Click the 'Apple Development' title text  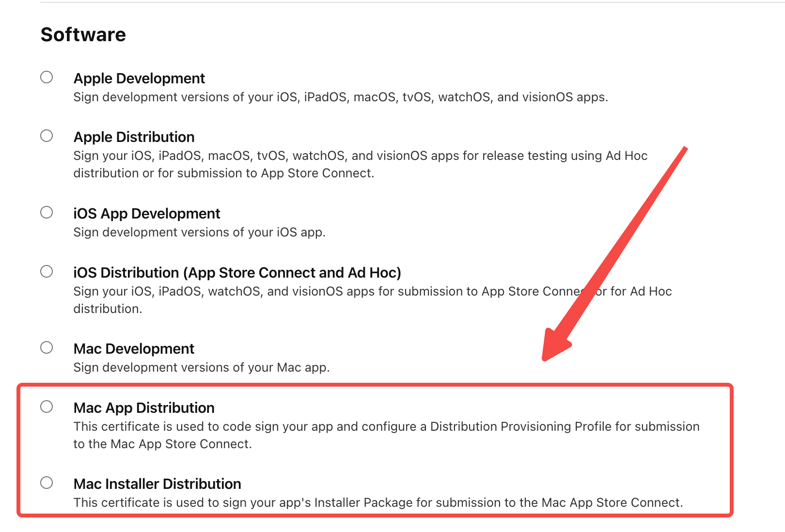click(x=139, y=78)
